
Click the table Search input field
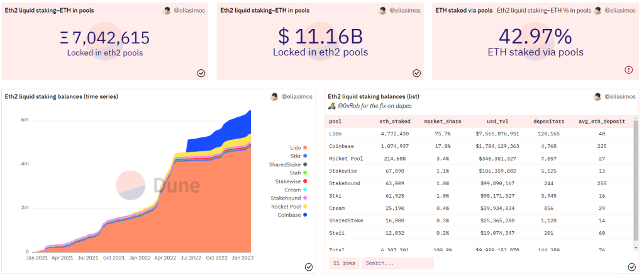[397, 263]
